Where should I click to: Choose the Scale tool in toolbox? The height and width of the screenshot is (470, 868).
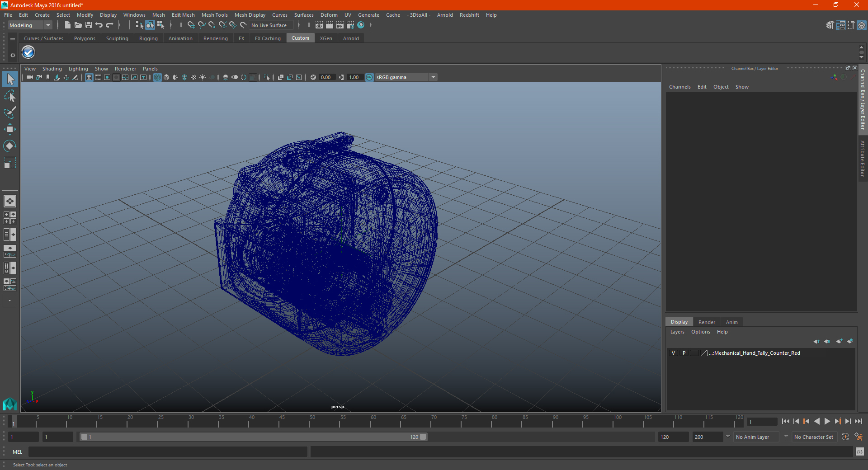pyautogui.click(x=10, y=163)
